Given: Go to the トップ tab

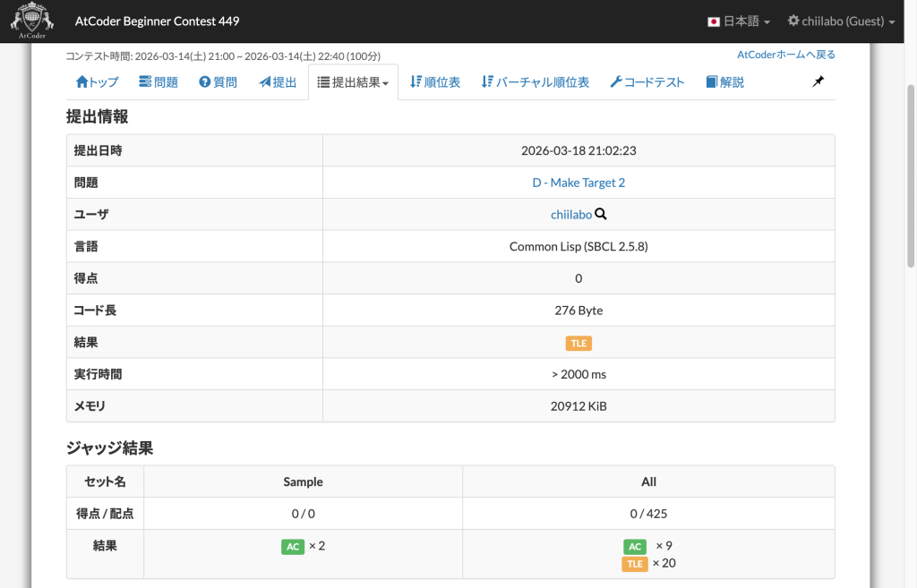Looking at the screenshot, I should point(97,82).
